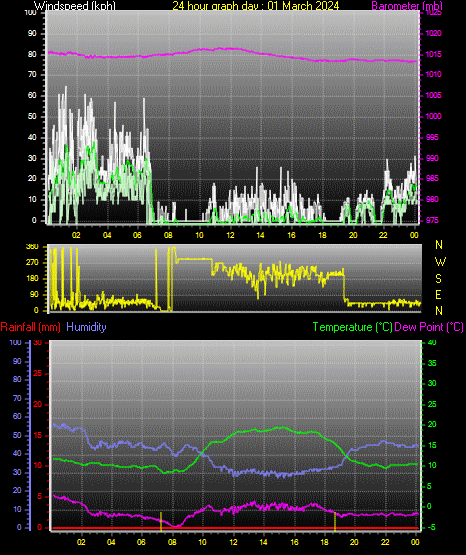Click the "270" wind direction axis value

(32, 263)
